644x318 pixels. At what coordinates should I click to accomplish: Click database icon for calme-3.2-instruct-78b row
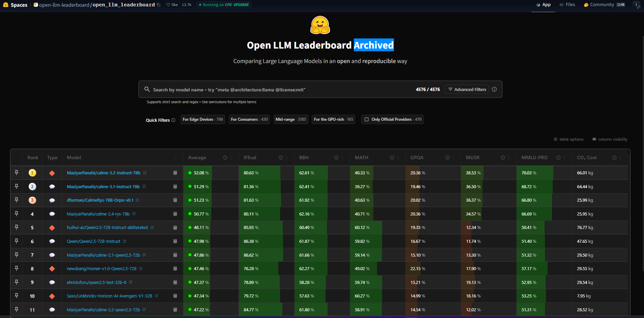pos(175,173)
